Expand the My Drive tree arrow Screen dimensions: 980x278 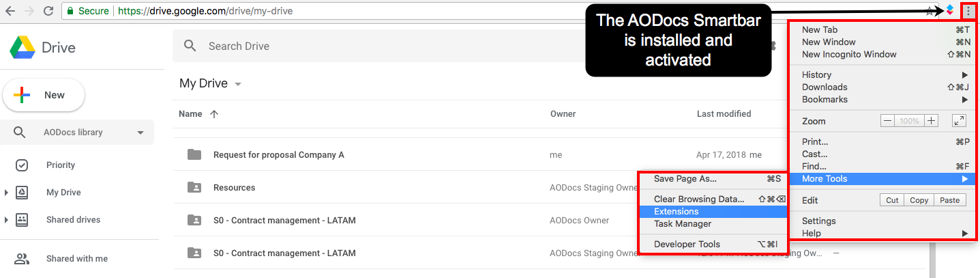coord(6,193)
